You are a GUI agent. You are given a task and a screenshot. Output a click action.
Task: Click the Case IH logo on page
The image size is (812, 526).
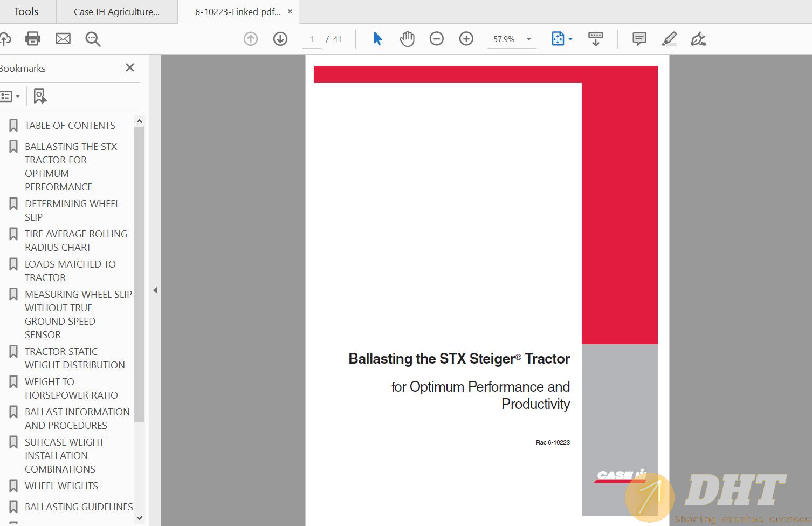point(621,475)
